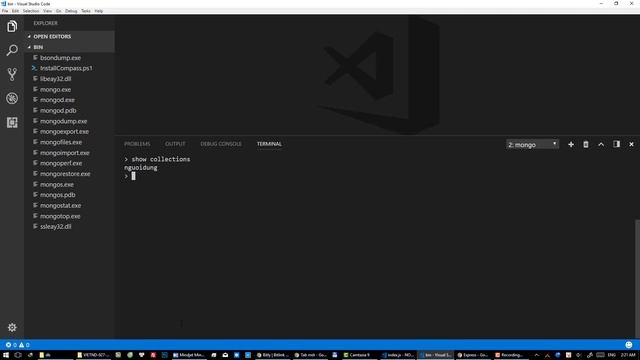Show errors count in status bar

point(11,345)
